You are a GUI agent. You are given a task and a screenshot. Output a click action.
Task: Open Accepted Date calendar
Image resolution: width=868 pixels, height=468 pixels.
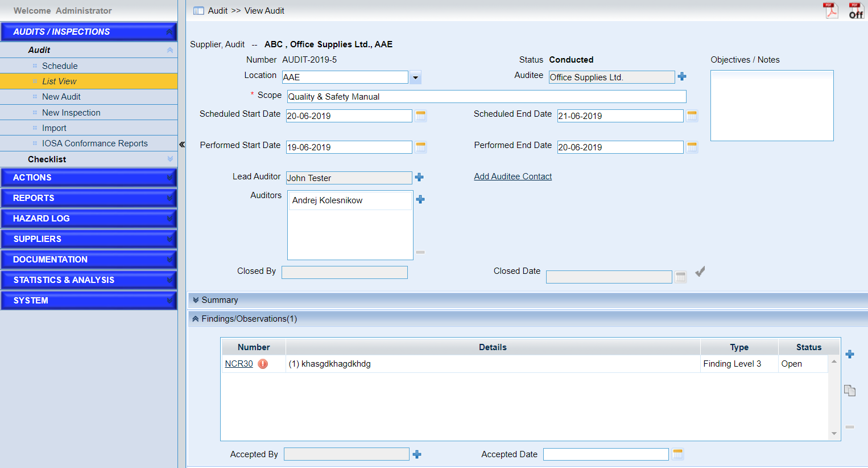(677, 454)
